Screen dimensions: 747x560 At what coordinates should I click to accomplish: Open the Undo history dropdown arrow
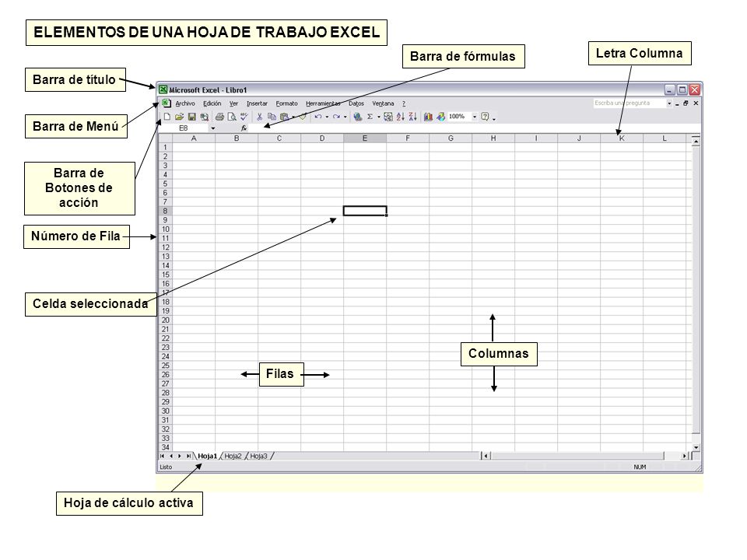327,117
